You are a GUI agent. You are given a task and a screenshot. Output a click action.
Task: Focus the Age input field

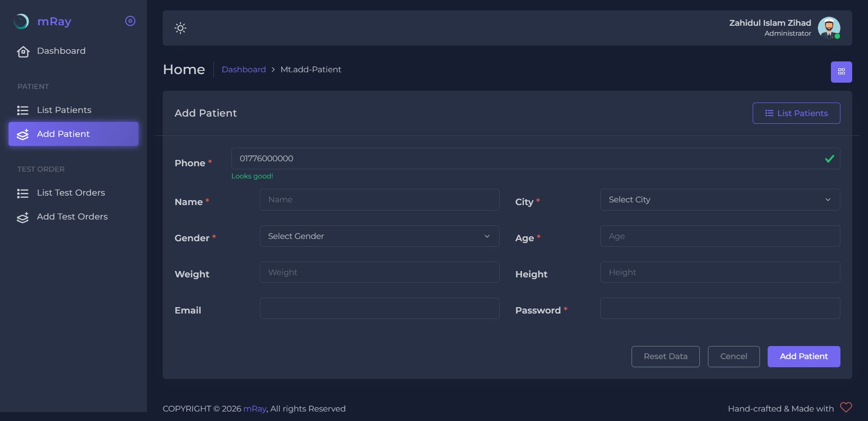tap(720, 236)
